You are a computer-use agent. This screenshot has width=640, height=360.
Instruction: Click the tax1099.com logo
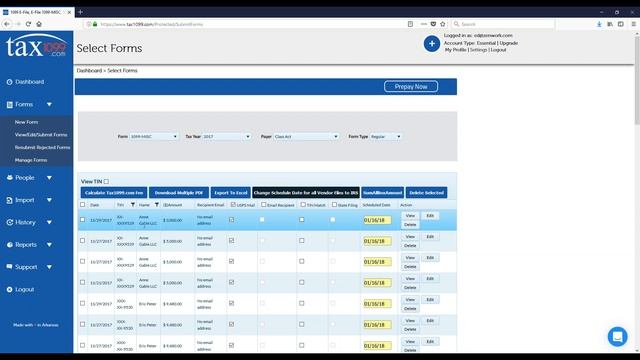[x=36, y=46]
